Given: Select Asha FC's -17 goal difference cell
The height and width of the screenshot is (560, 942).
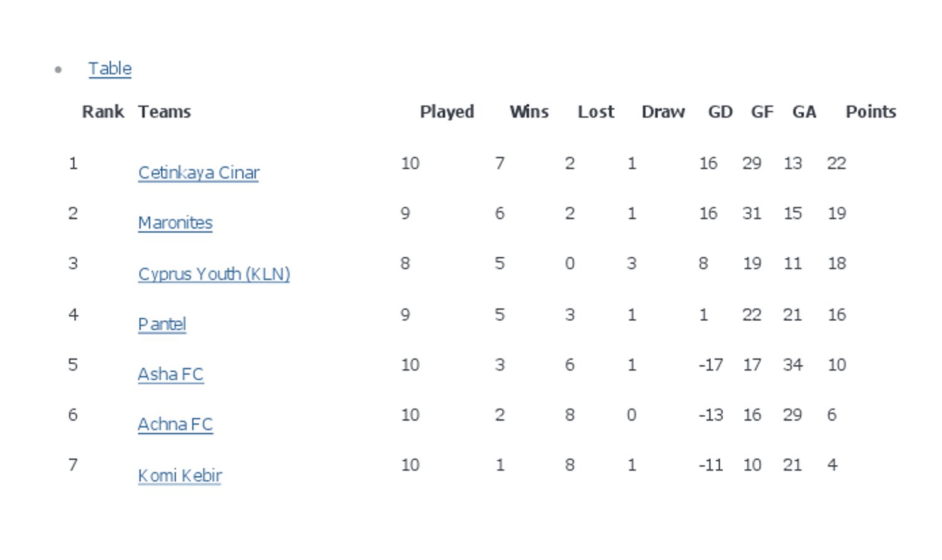Looking at the screenshot, I should (x=711, y=365).
